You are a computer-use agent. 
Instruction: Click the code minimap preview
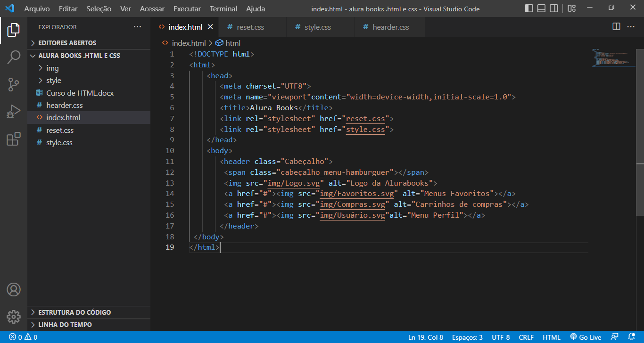(613, 58)
